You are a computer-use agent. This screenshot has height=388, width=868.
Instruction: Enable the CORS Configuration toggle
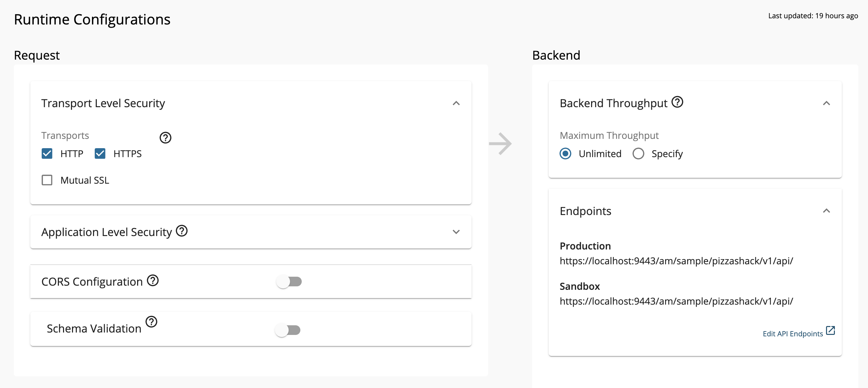point(289,282)
